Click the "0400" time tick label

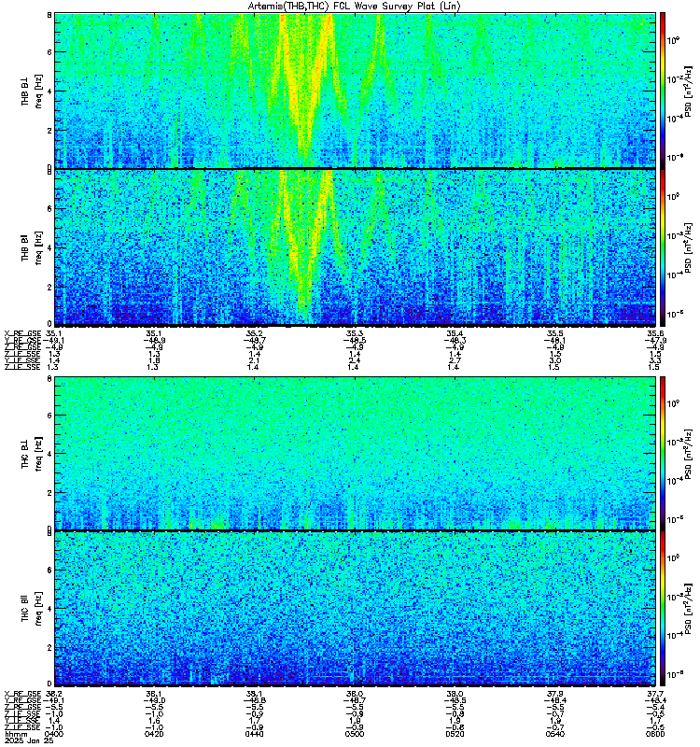(x=54, y=734)
